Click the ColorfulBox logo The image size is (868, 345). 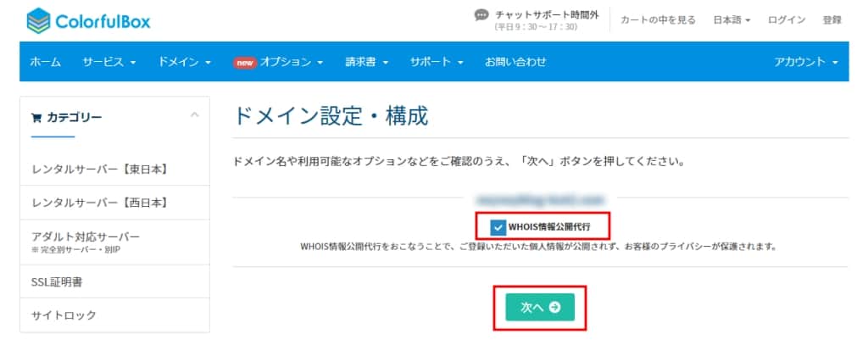coord(88,21)
